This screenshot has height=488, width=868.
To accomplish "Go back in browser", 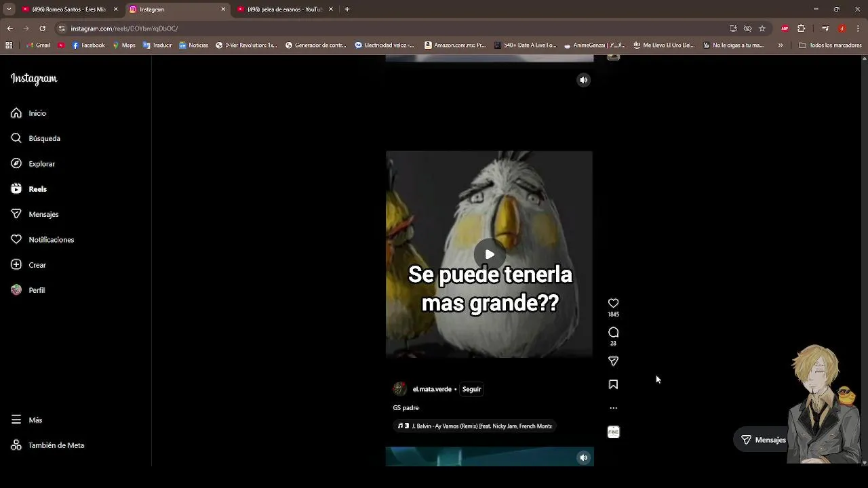I will (9, 28).
